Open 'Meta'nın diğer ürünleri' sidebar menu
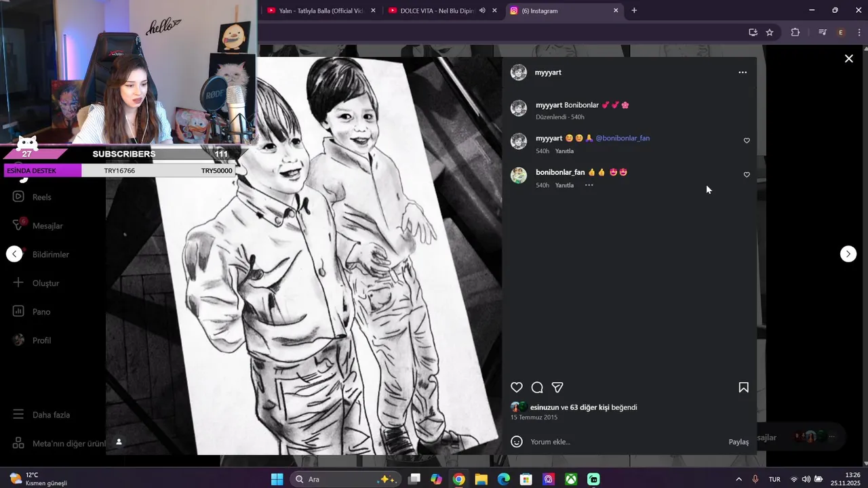The height and width of the screenshot is (488, 868). click(x=58, y=443)
